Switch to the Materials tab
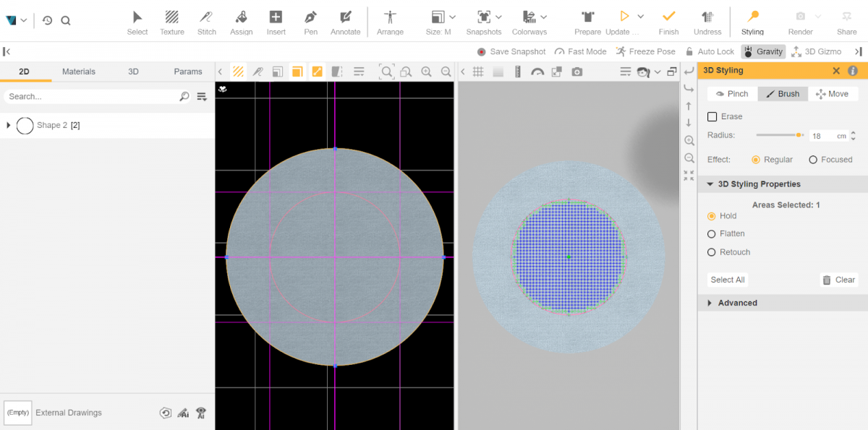The height and width of the screenshot is (430, 868). pyautogui.click(x=78, y=72)
